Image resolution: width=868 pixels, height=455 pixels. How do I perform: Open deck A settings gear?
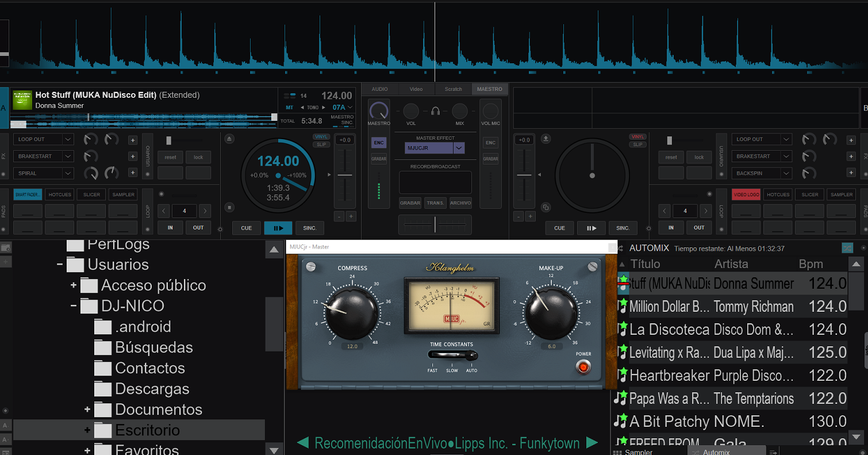[x=220, y=229]
